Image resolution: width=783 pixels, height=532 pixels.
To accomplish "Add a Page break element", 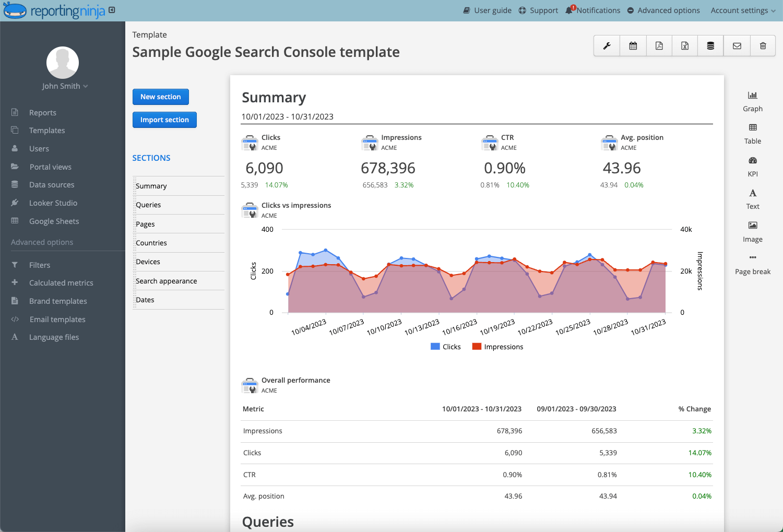I will pyautogui.click(x=752, y=264).
